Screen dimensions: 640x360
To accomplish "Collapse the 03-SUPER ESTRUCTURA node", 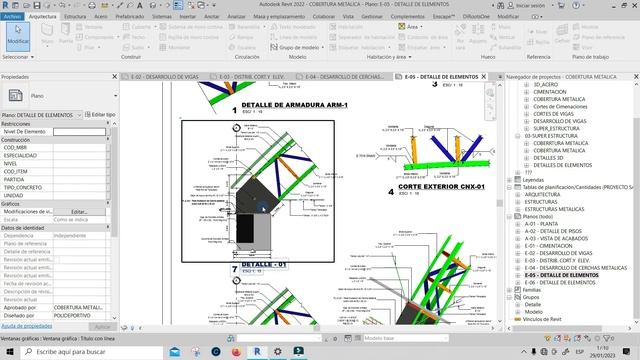I will [518, 136].
